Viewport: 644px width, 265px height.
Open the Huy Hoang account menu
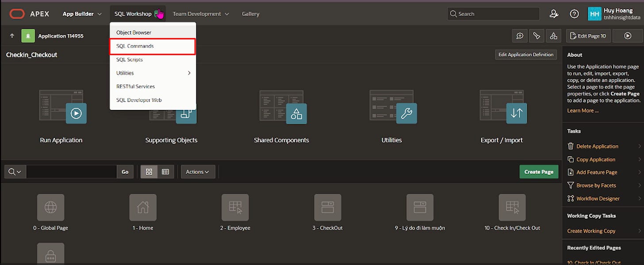point(614,14)
